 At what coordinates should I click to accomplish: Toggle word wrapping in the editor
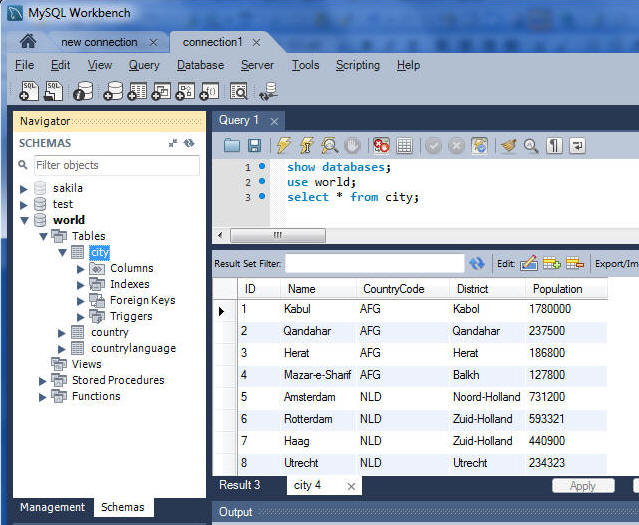[577, 146]
